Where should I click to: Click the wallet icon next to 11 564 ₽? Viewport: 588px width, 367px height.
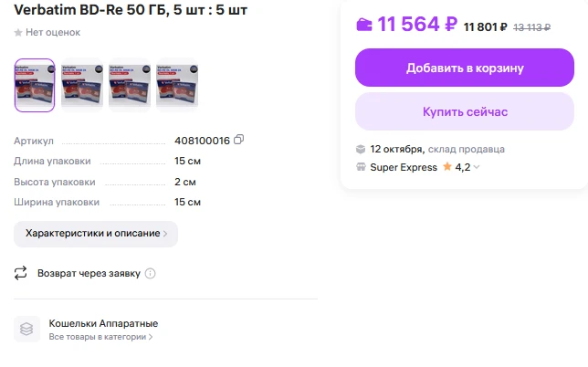coord(363,25)
